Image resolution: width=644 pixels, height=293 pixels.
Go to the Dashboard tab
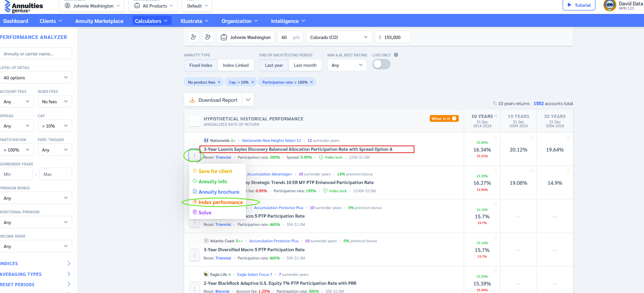pos(16,21)
